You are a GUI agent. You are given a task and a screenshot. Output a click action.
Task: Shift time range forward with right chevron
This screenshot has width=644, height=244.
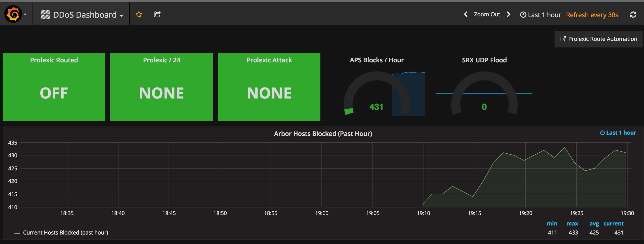pyautogui.click(x=508, y=14)
